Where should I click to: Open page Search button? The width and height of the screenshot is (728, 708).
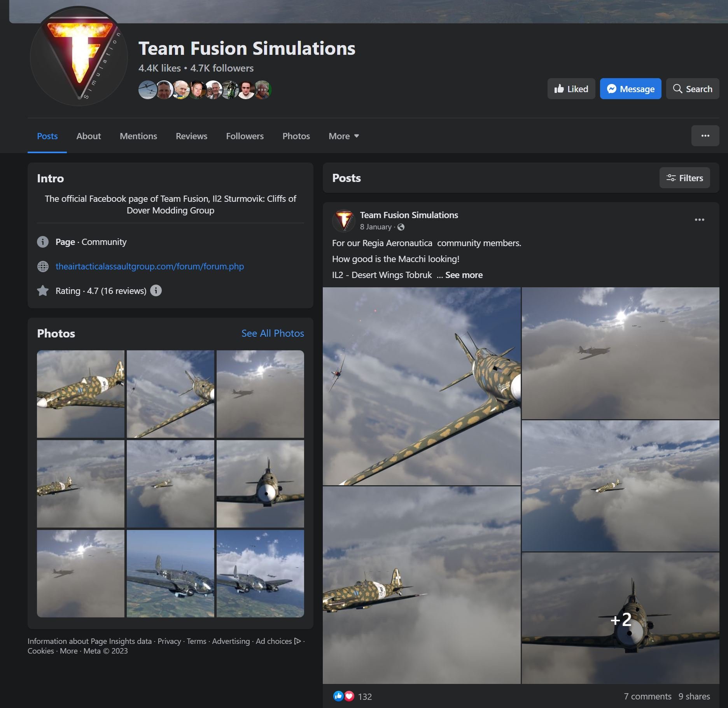pyautogui.click(x=693, y=89)
